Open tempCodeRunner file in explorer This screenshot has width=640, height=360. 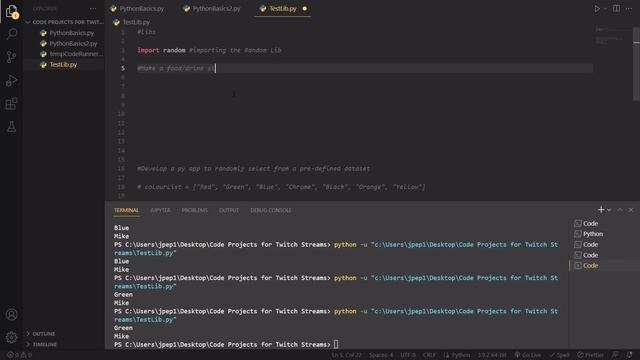click(76, 54)
